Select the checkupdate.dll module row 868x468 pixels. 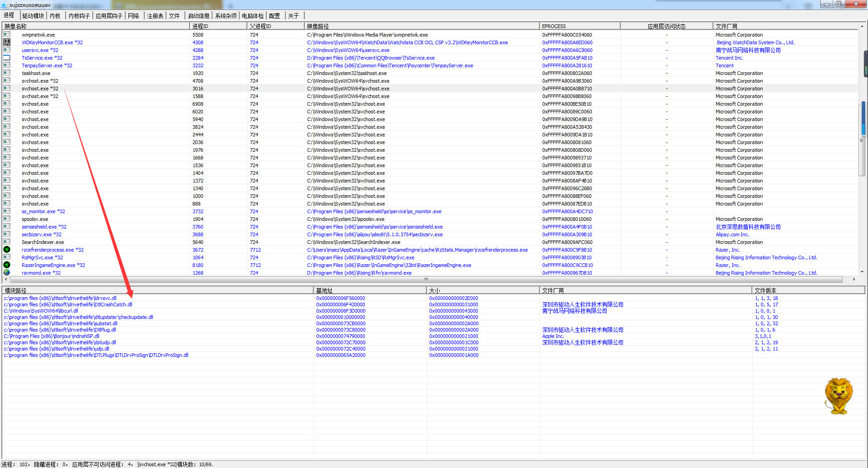tap(79, 317)
